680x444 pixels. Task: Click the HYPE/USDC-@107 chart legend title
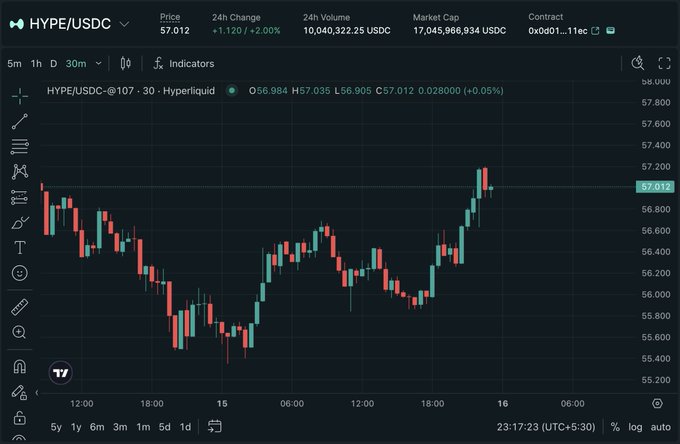click(x=131, y=91)
